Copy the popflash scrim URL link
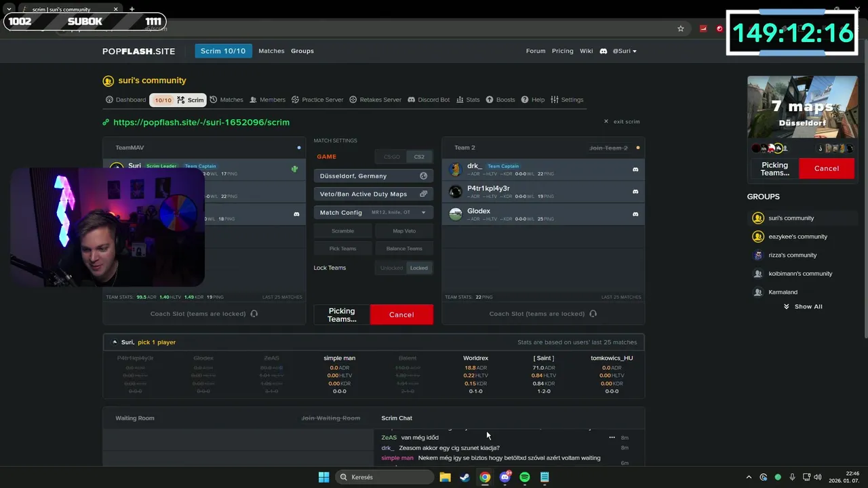 click(201, 122)
